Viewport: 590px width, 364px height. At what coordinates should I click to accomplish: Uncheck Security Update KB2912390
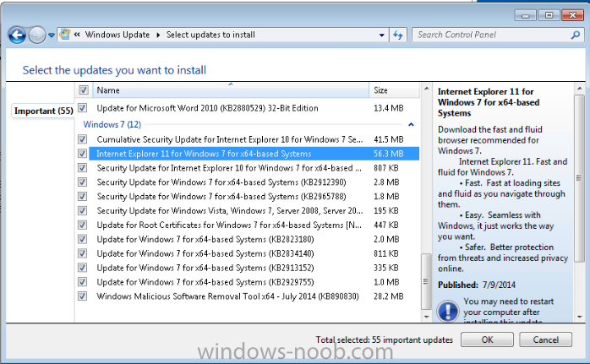[x=82, y=182]
